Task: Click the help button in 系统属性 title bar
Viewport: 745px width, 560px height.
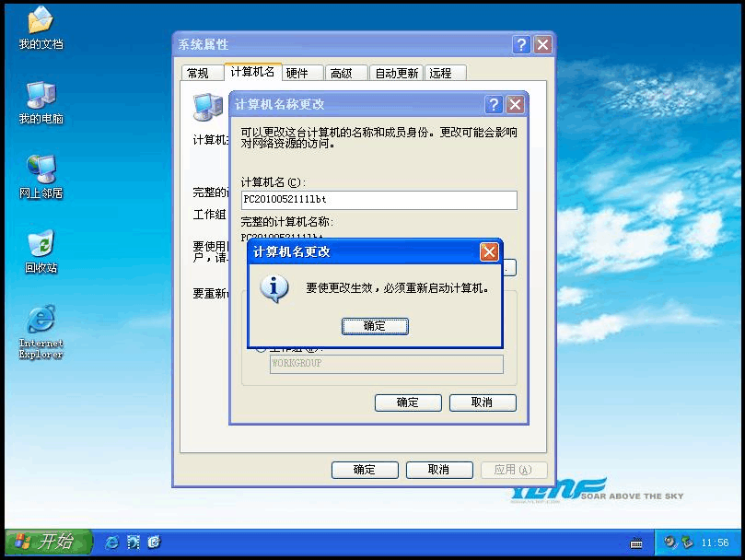Action: coord(522,44)
